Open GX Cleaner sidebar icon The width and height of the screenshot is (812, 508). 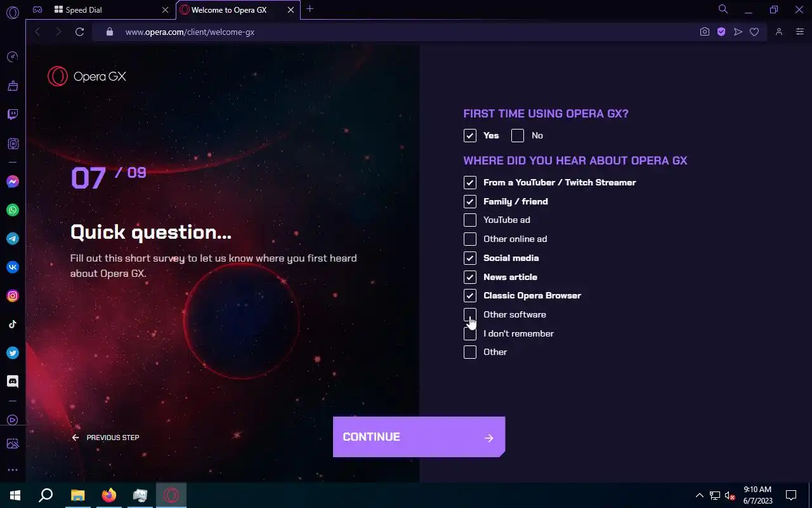[x=13, y=86]
